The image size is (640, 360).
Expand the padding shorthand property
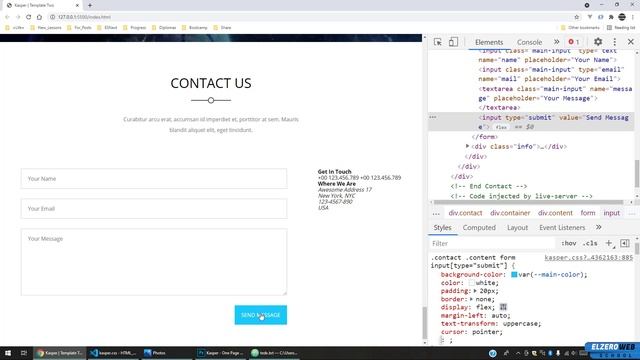pyautogui.click(x=475, y=291)
